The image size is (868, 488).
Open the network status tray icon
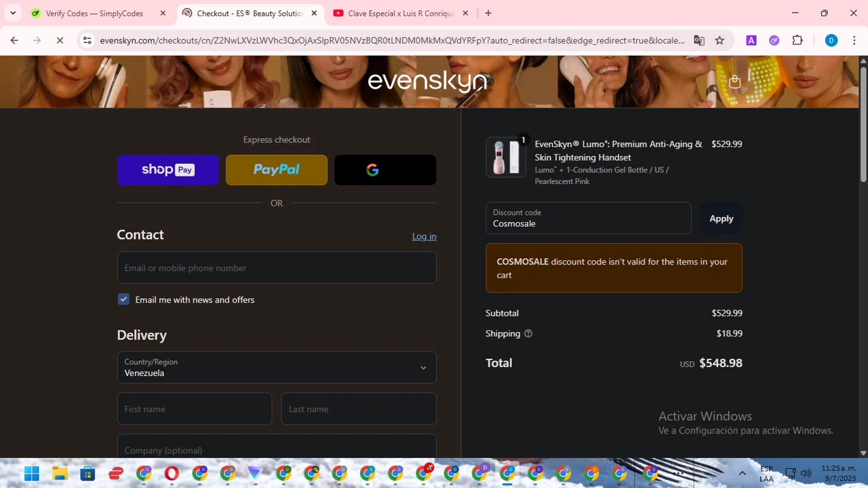coord(790,474)
